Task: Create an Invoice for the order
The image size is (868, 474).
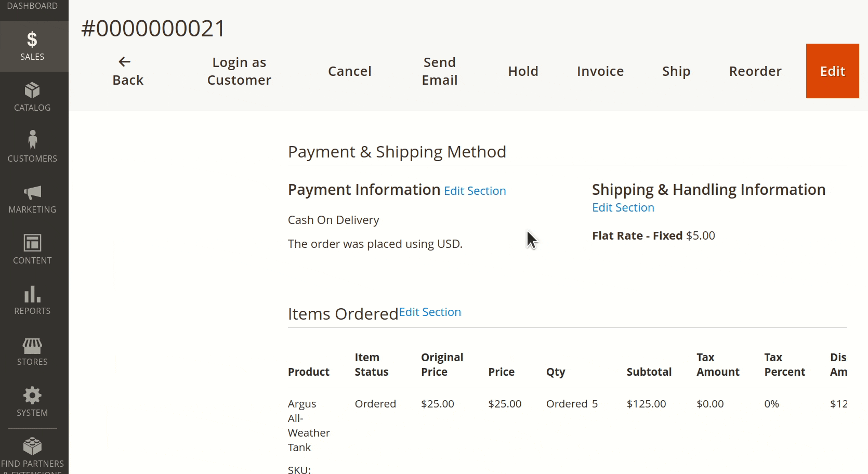Action: pos(600,71)
